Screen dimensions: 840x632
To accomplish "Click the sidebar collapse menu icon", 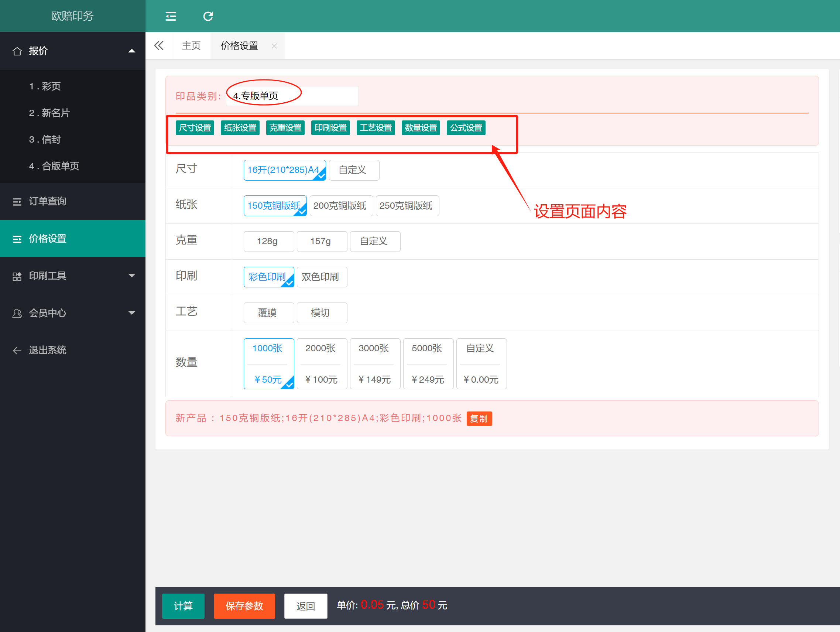I will pyautogui.click(x=171, y=16).
